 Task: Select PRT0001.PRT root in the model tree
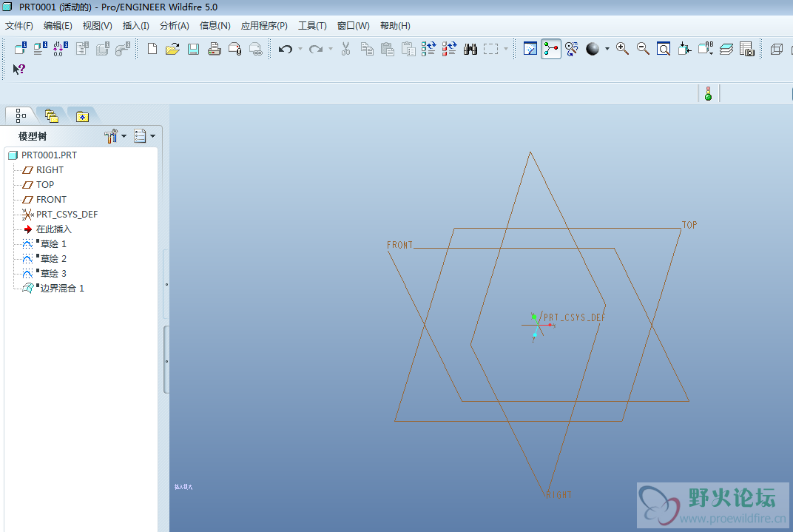[43, 155]
